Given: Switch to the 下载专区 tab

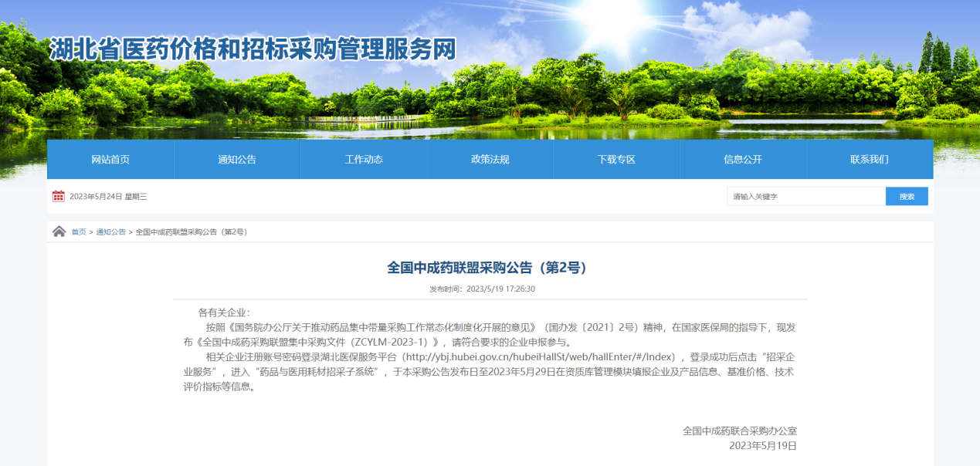Looking at the screenshot, I should (616, 160).
